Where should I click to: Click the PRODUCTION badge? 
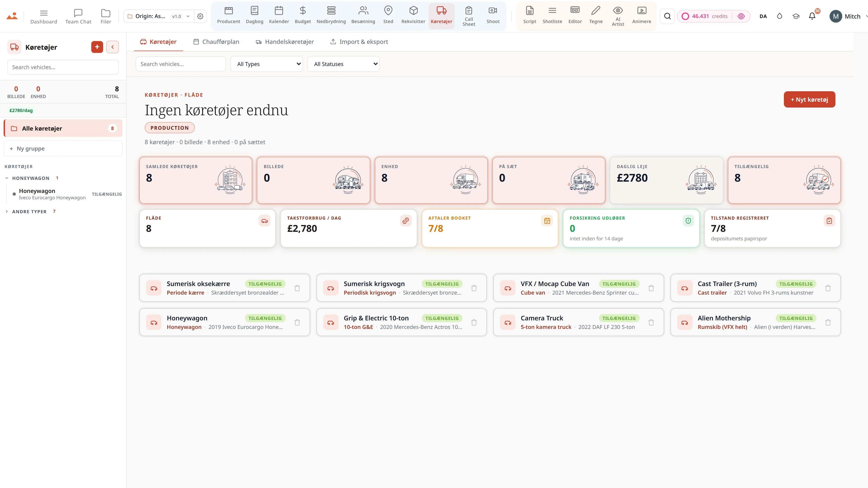(170, 128)
